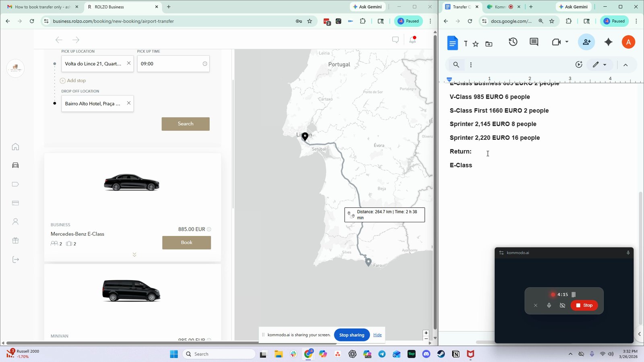
Task: Pause the Kommodo recording
Action: [574, 294]
